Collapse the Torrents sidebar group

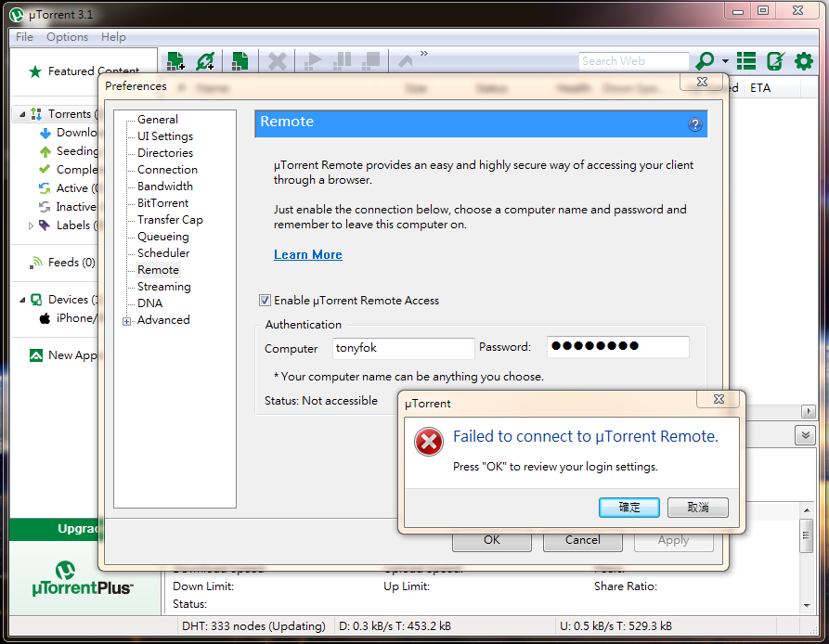coord(22,114)
